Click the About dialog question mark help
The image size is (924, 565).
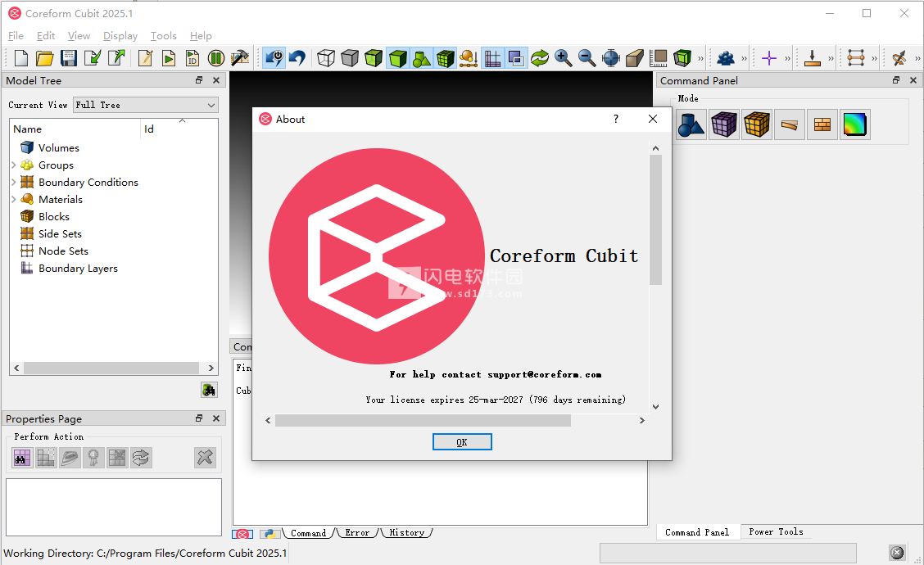point(616,119)
